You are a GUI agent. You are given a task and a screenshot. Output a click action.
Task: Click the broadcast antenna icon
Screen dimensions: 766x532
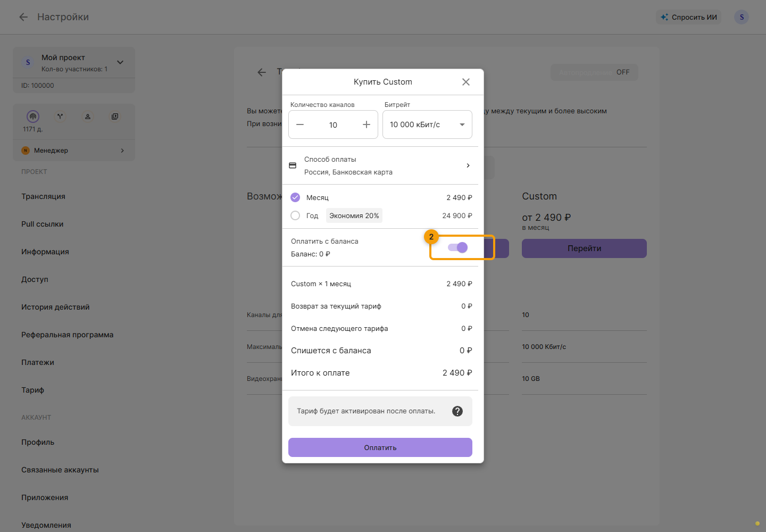click(x=33, y=116)
